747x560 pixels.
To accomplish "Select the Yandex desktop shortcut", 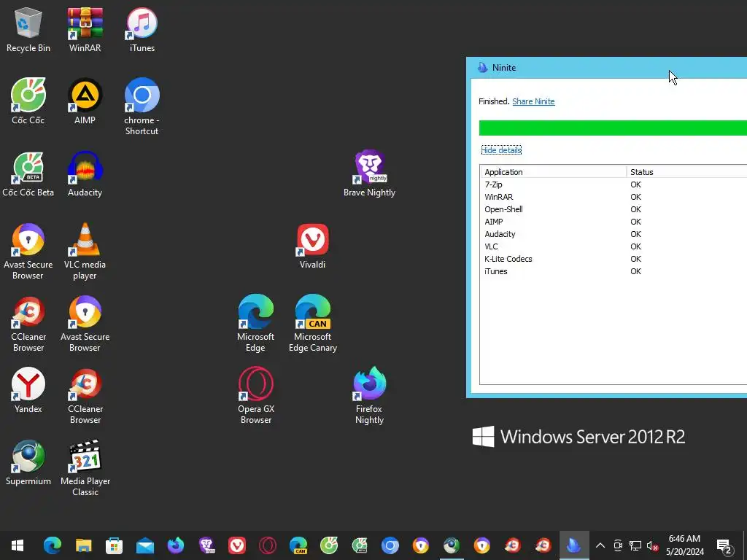I will pos(28,391).
